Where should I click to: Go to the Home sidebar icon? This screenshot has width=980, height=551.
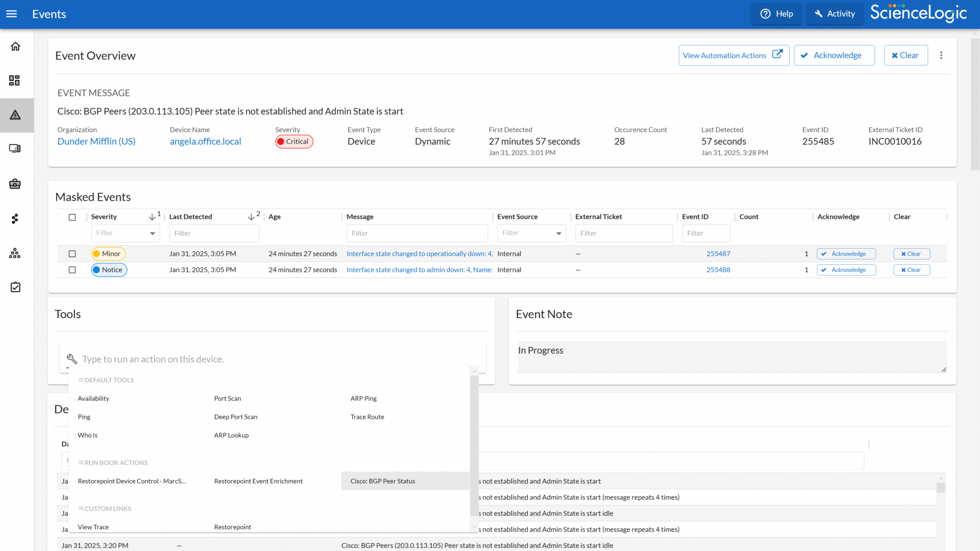pyautogui.click(x=15, y=46)
